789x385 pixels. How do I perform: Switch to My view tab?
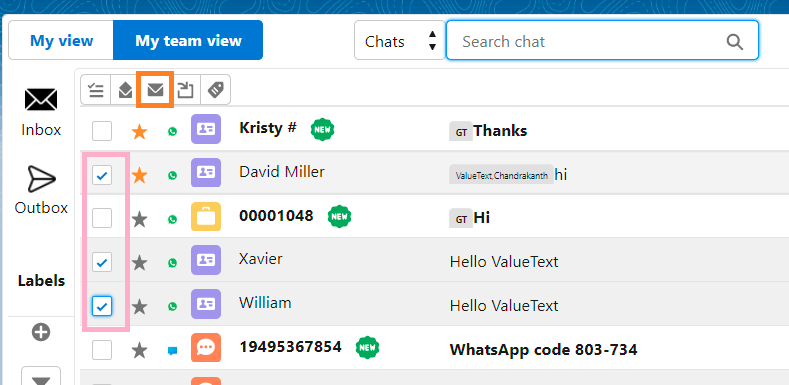(x=61, y=40)
